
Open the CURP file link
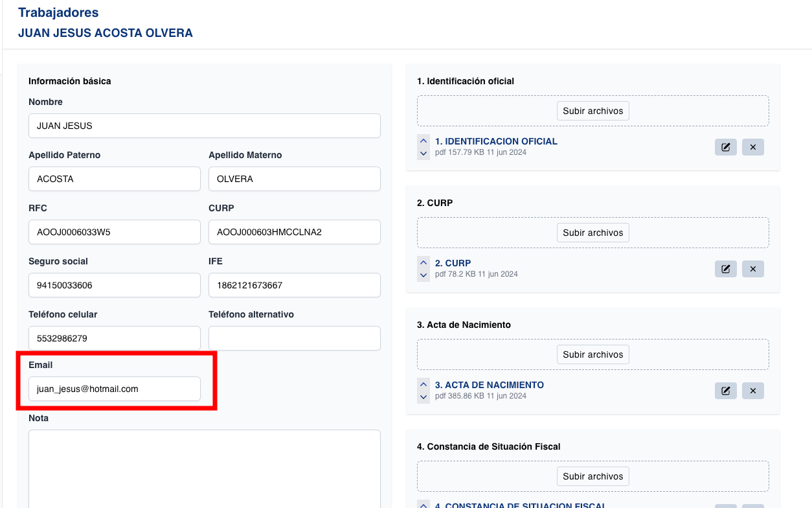(452, 263)
